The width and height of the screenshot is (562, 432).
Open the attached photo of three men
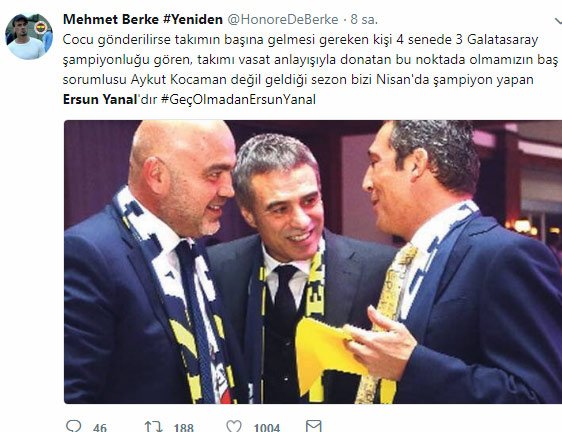click(x=313, y=262)
